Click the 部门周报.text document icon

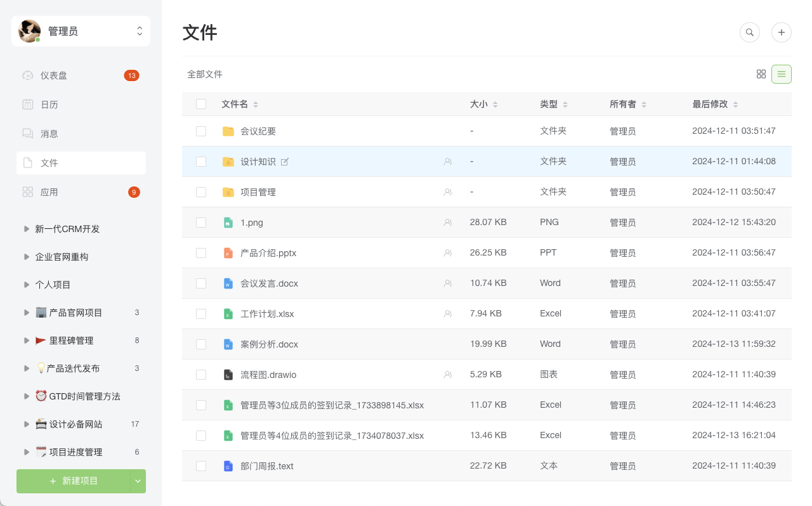(x=228, y=466)
